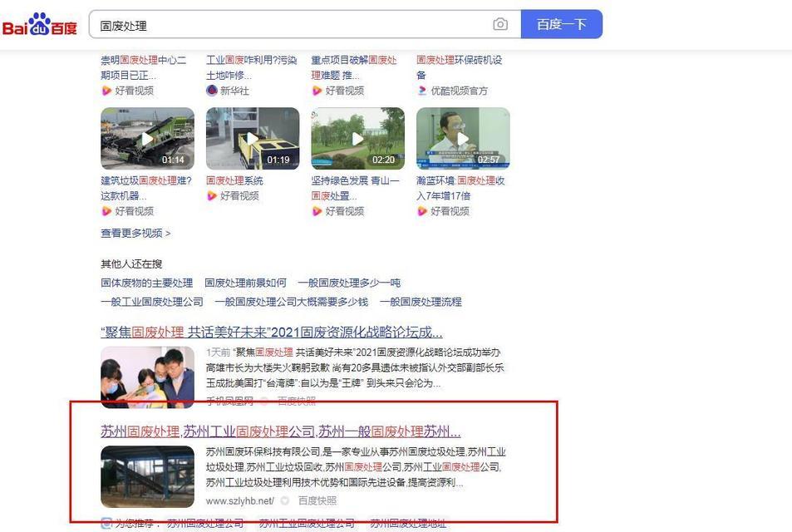Play the 01:14 construction waste video
This screenshot has height=532, width=792.
tap(147, 139)
